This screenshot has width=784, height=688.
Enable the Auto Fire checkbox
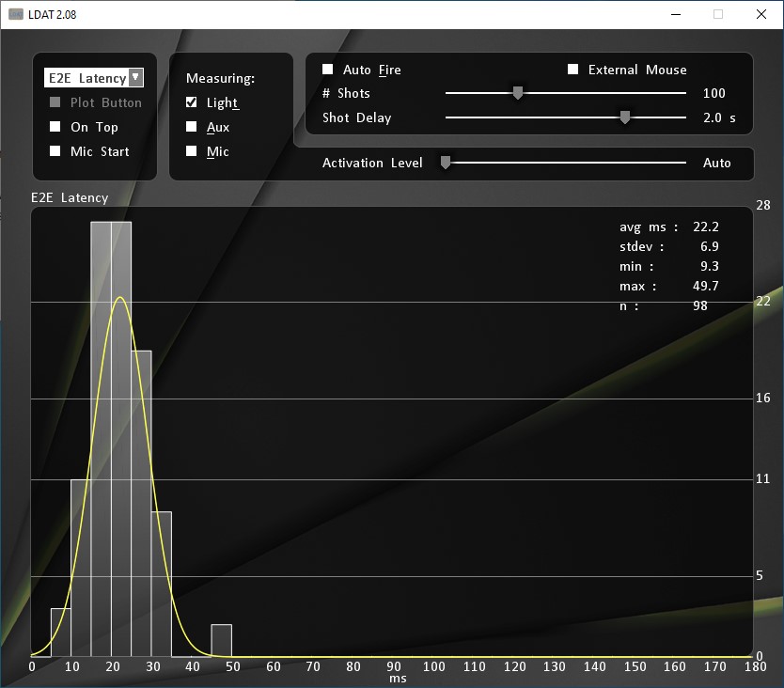pos(327,69)
